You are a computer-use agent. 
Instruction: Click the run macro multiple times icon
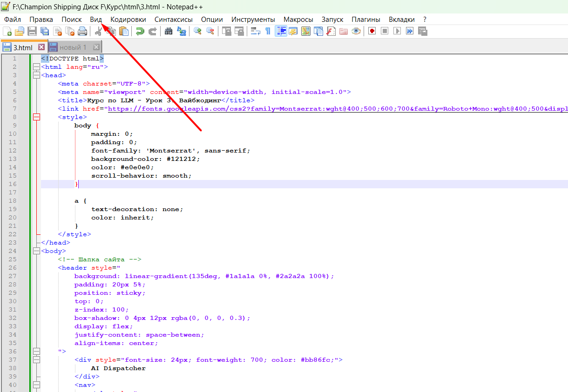[410, 31]
